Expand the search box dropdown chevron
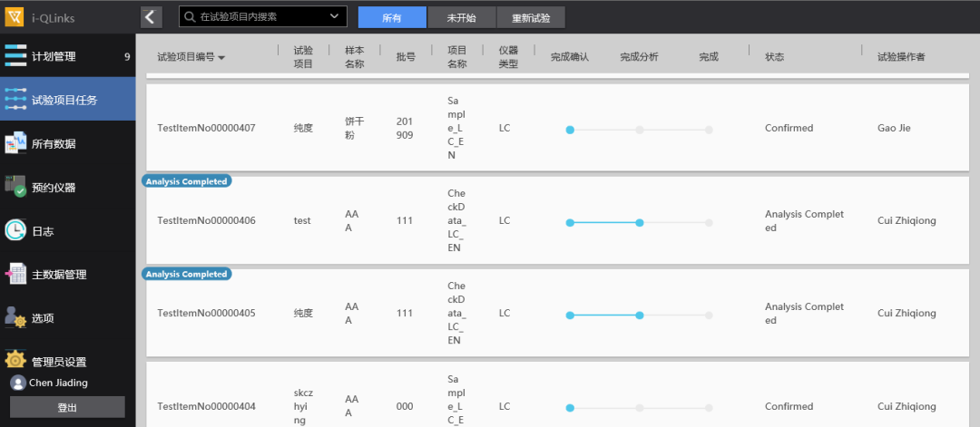The width and height of the screenshot is (980, 427). pyautogui.click(x=334, y=16)
